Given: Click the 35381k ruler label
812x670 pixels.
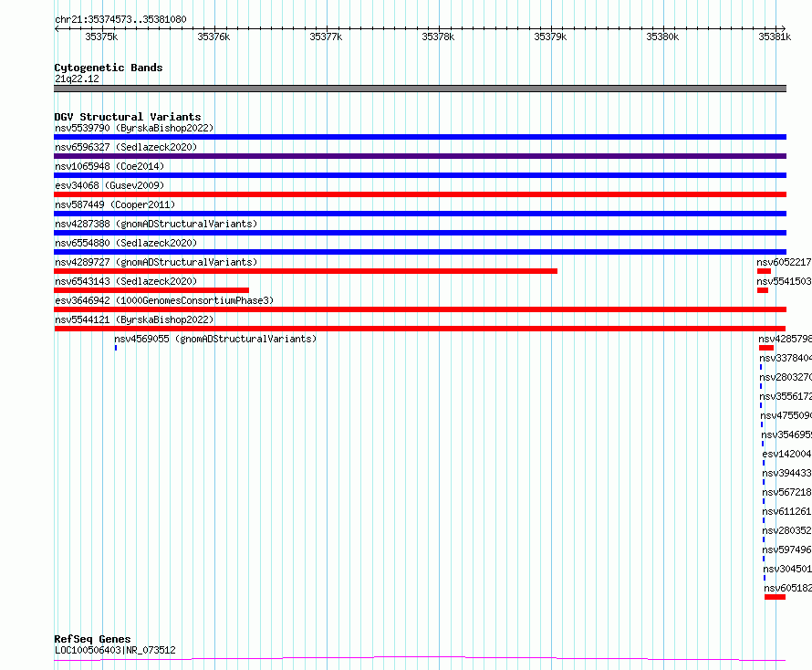Looking at the screenshot, I should [775, 37].
